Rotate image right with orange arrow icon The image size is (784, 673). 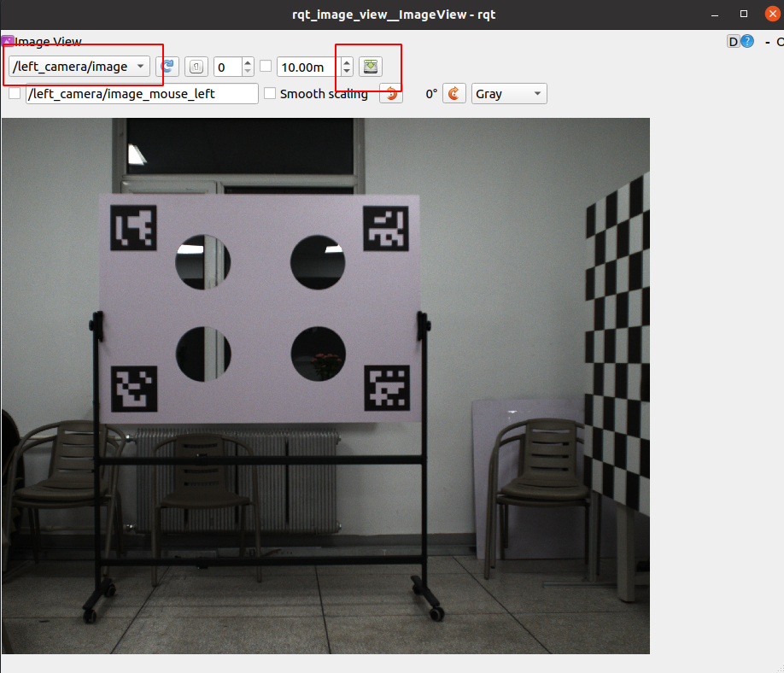coord(454,94)
